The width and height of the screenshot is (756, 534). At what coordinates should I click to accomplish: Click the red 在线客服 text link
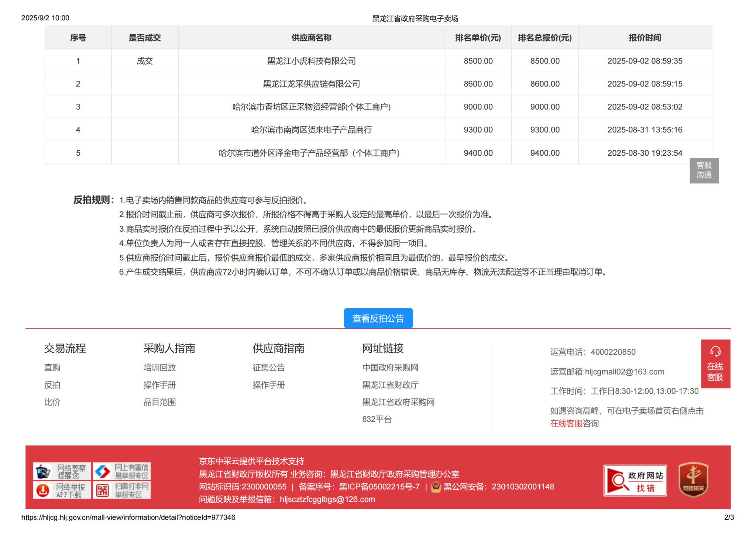[x=566, y=423]
